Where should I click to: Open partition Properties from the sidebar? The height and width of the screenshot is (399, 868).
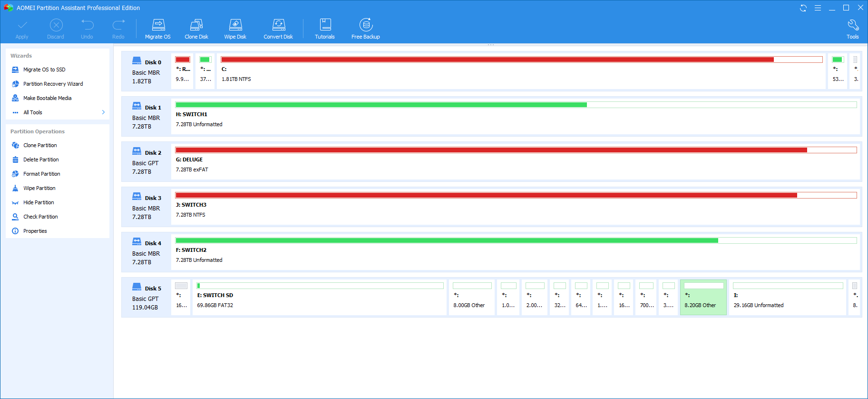(35, 231)
